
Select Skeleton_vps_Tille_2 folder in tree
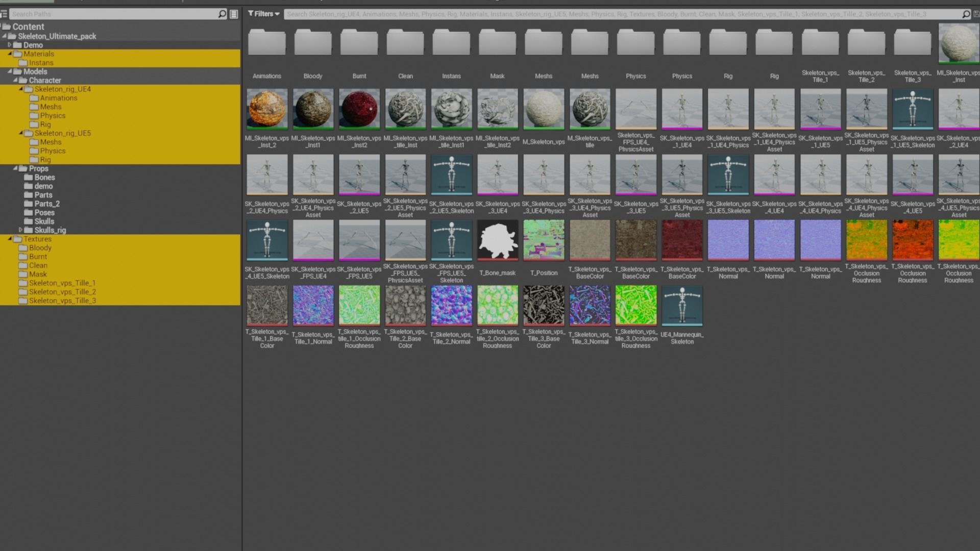62,292
